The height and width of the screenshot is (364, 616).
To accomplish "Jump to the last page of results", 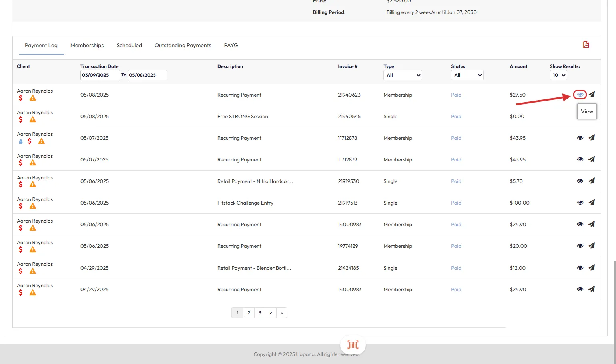I will click(281, 313).
